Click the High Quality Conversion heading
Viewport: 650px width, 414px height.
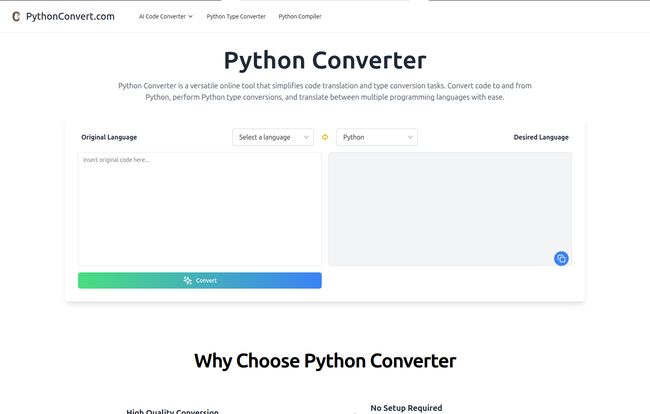coord(172,411)
